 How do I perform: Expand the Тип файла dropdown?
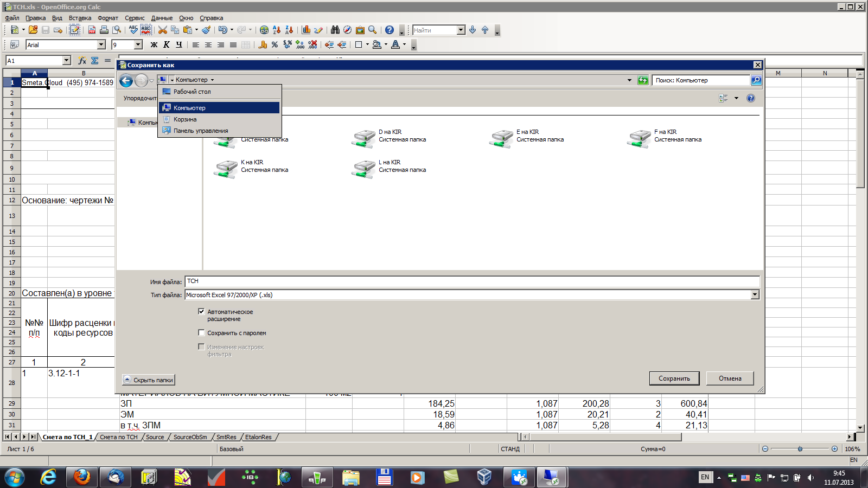755,294
